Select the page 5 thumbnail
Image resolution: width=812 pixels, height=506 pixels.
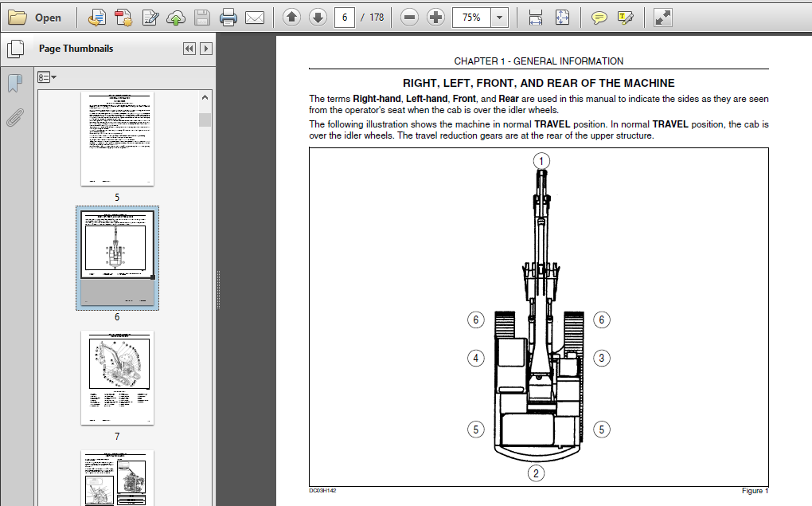[x=117, y=139]
